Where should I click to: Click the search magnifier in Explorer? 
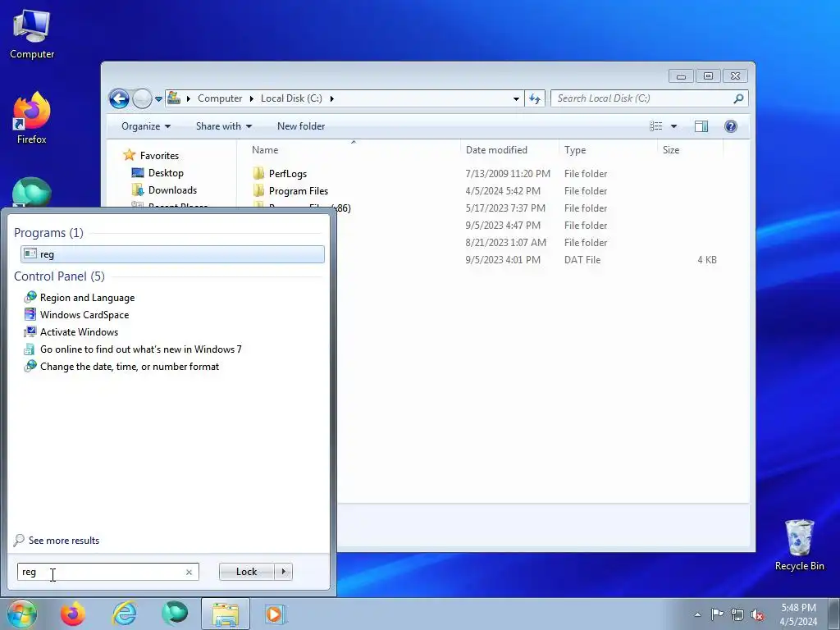[738, 98]
